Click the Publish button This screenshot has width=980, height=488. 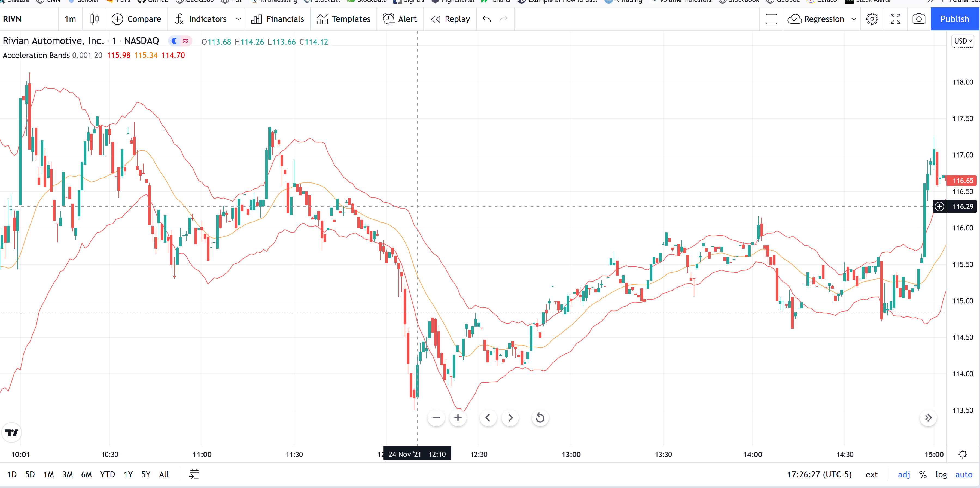click(x=955, y=19)
